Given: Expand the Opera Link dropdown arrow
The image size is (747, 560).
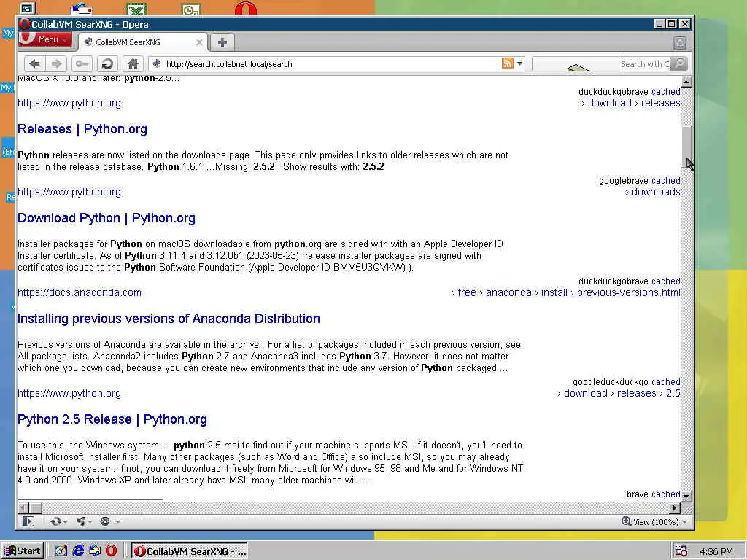Looking at the screenshot, I should (65, 522).
